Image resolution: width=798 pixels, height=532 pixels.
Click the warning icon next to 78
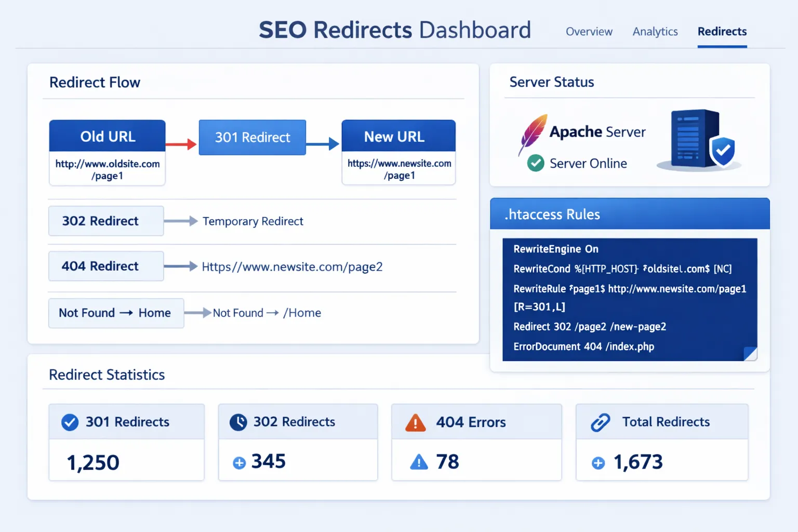[x=418, y=462]
